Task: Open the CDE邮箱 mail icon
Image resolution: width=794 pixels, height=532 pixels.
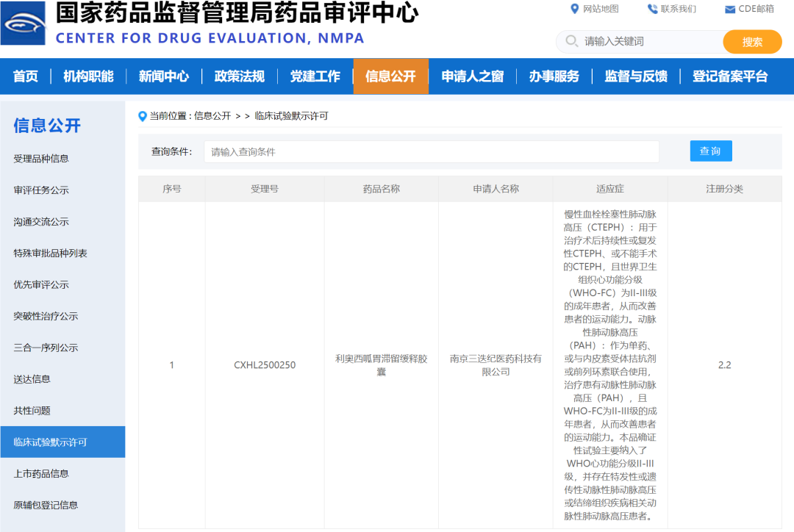Action: (731, 9)
